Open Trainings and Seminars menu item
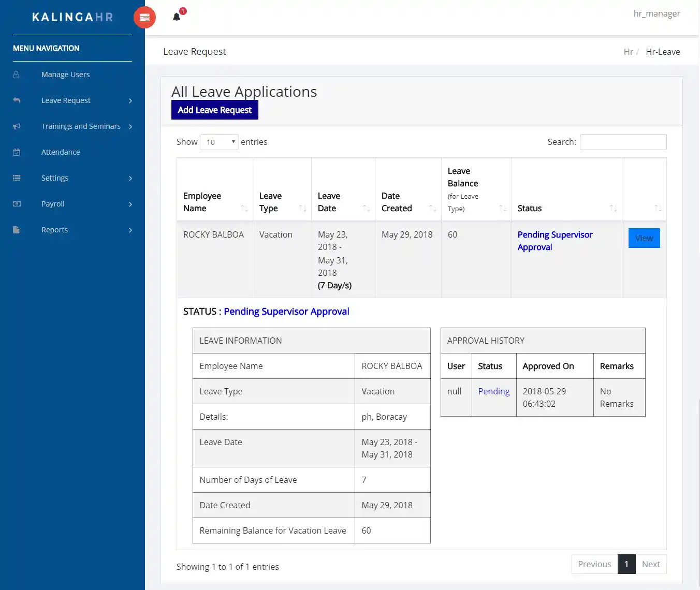The image size is (700, 590). (x=81, y=126)
